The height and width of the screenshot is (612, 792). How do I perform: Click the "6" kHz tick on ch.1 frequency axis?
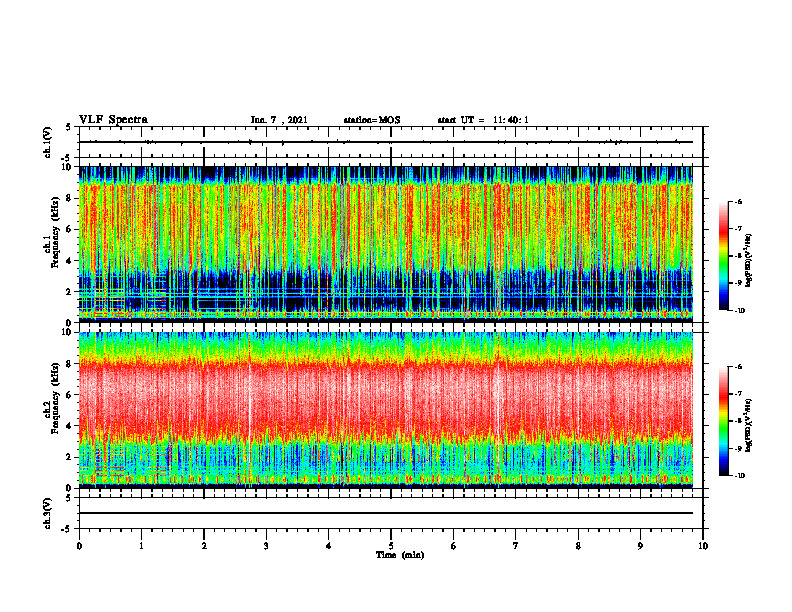point(70,229)
